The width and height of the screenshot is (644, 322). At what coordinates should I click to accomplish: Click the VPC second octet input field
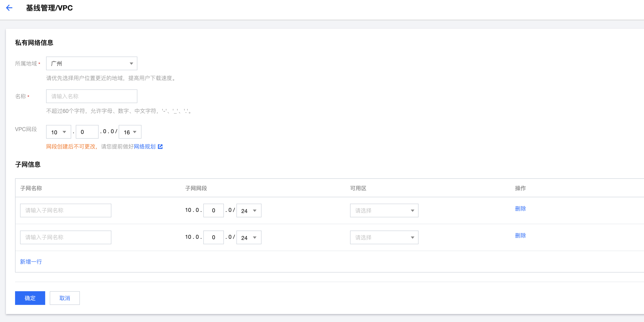(87, 132)
